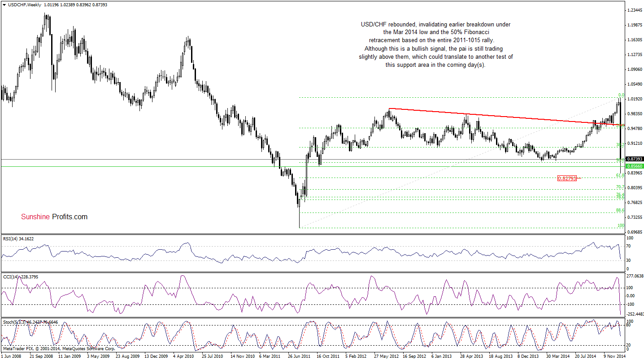Screen dimensions: 644x360
Task: Click the CCI(14) -228.3795 indicator label
Action: [20, 277]
